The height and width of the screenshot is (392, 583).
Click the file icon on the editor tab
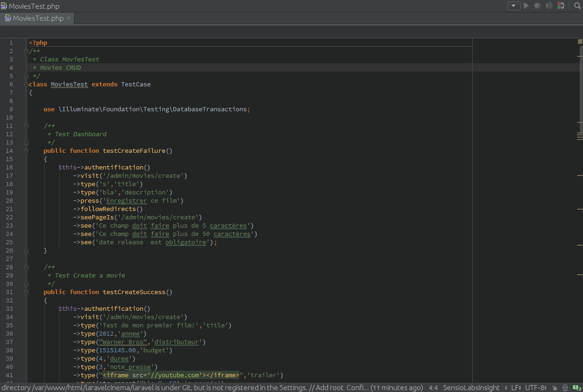pos(8,18)
